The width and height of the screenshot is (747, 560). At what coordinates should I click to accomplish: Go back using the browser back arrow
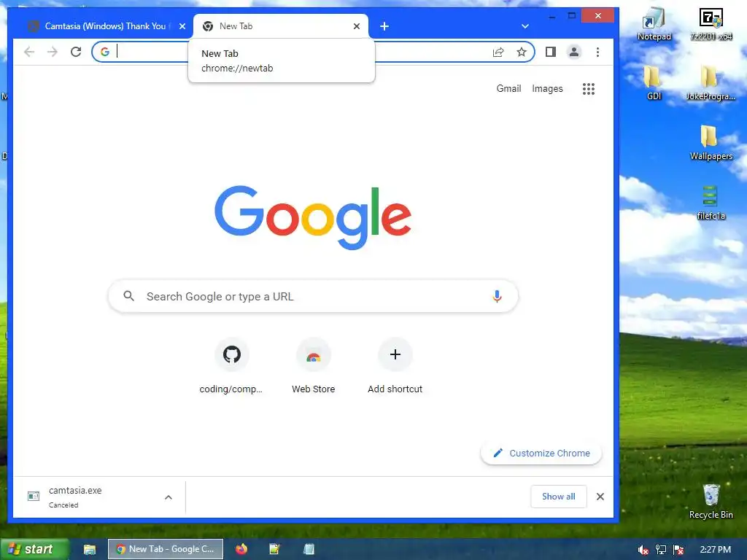(29, 52)
